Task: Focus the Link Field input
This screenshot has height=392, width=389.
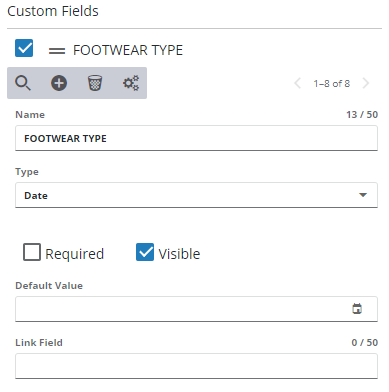Action: point(196,366)
